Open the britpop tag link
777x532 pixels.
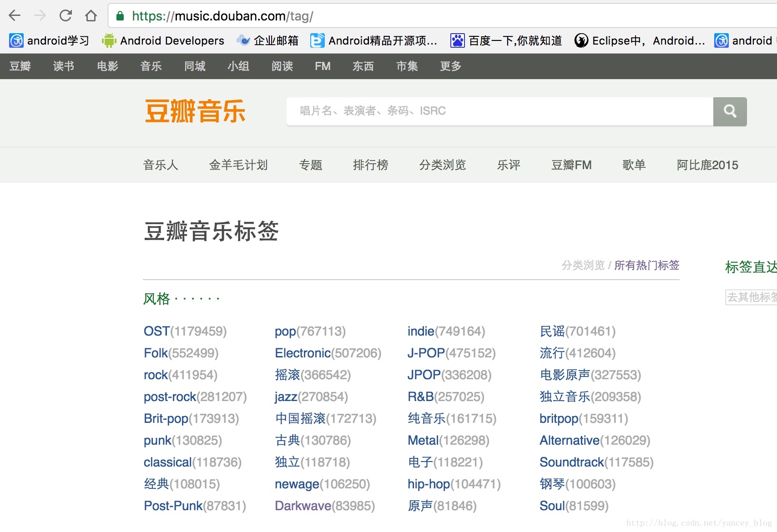point(559,418)
